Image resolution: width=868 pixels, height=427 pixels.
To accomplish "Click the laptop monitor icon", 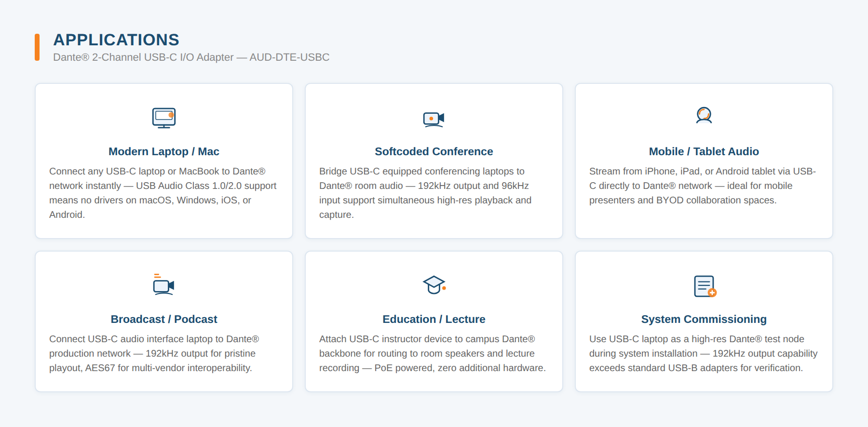I will (x=164, y=118).
